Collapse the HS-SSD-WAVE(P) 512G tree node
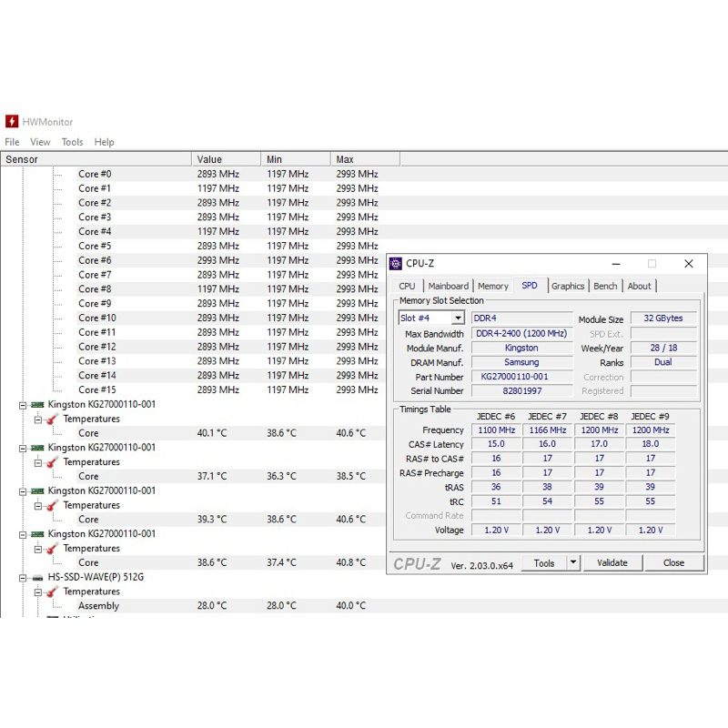This screenshot has width=728, height=728. click(24, 577)
